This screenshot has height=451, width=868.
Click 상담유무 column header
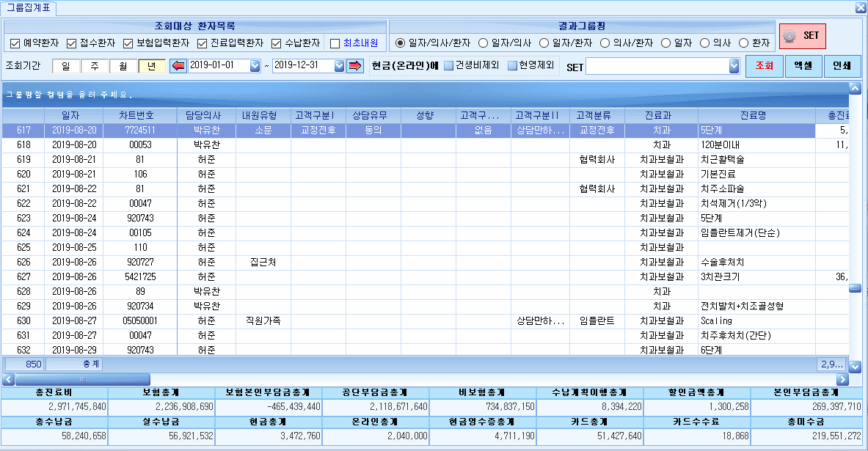[373, 116]
